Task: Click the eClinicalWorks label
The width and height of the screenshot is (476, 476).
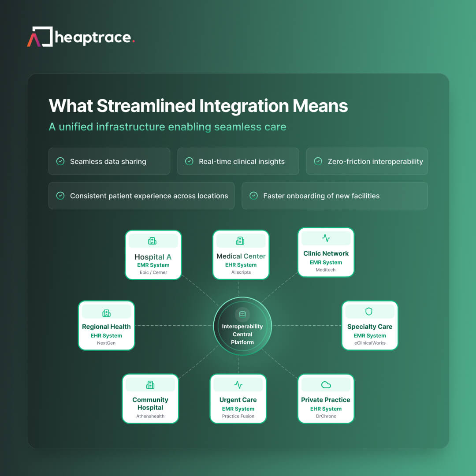Action: click(x=370, y=343)
